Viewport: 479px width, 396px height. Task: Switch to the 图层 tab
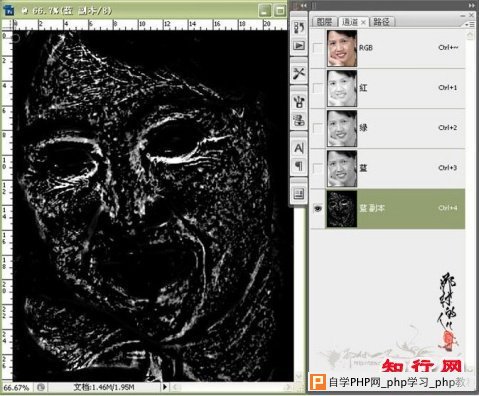coord(324,22)
